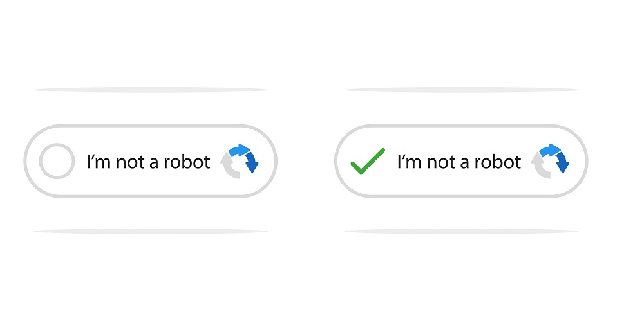Check the empty circle checkbox
Screen dimensions: 644x322
(57, 161)
